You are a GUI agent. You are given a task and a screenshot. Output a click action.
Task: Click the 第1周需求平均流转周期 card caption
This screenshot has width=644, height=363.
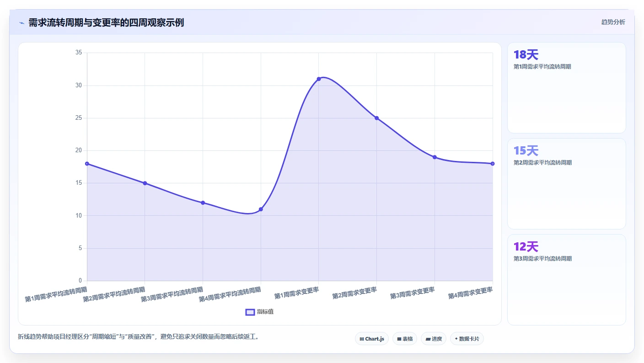(x=542, y=67)
